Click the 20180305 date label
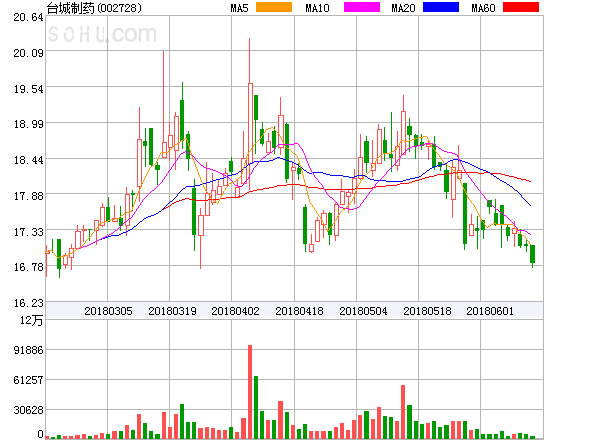 pyautogui.click(x=108, y=311)
